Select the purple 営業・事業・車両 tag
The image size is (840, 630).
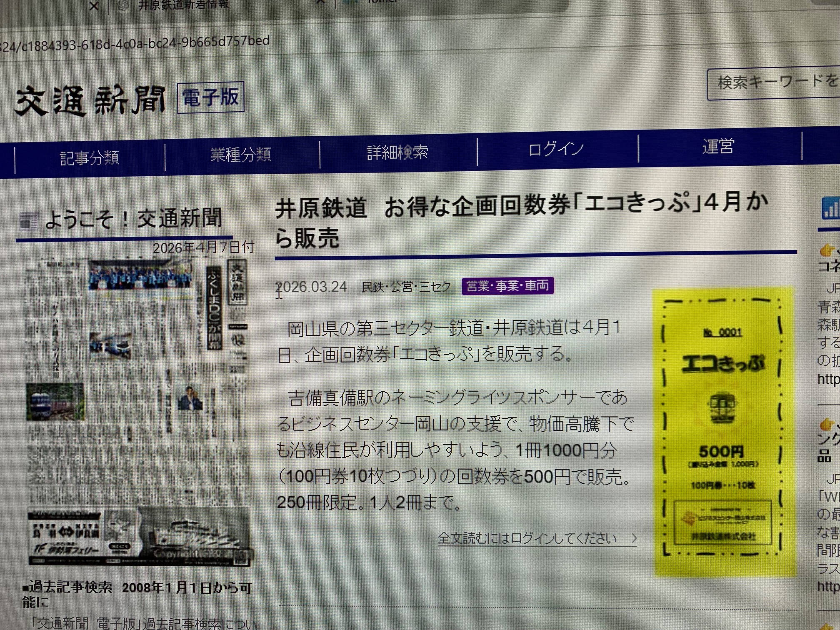click(507, 286)
